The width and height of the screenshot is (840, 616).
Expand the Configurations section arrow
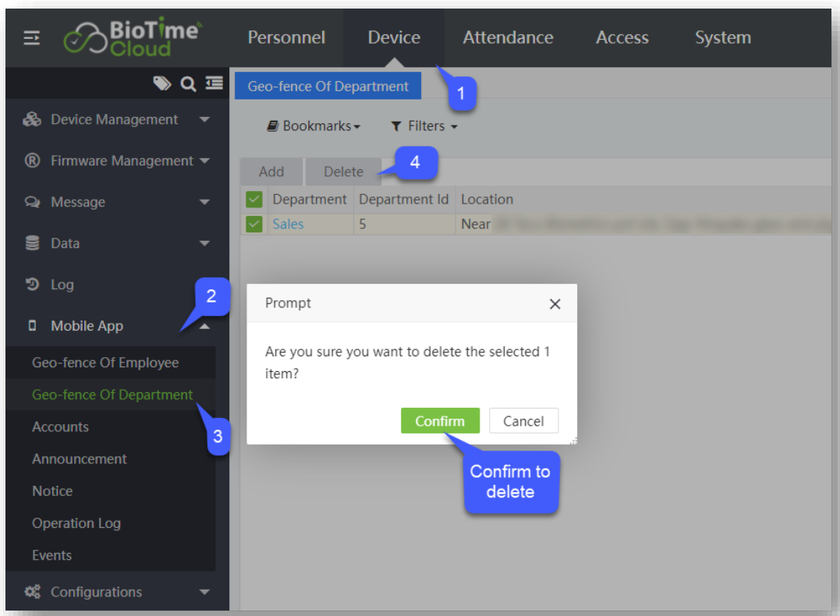[x=204, y=592]
